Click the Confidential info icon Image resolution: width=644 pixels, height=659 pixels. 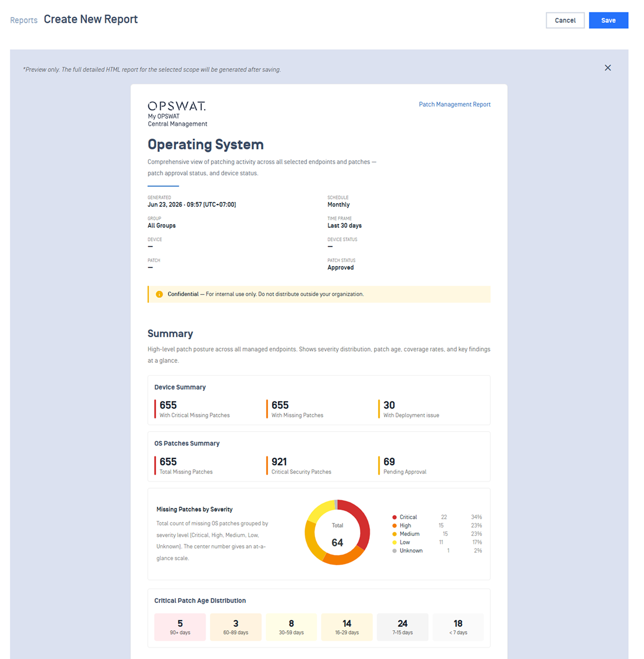tap(160, 294)
